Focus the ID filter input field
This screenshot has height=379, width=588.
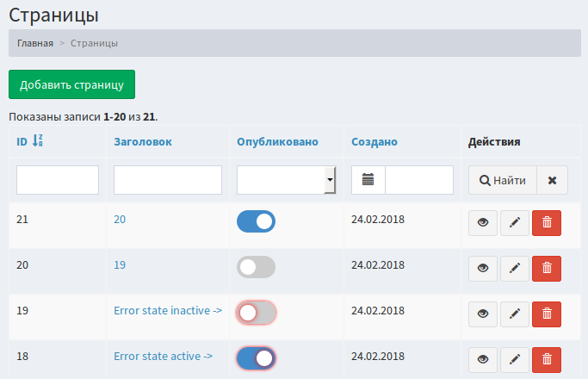[x=58, y=180]
